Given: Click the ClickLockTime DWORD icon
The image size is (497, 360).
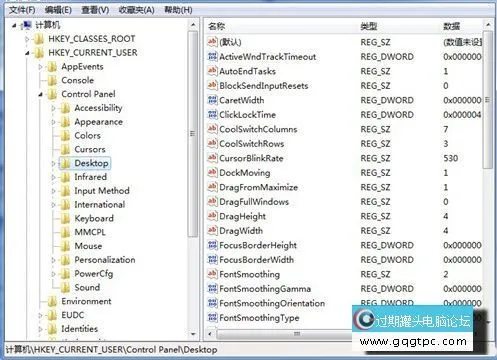Looking at the screenshot, I should [x=212, y=114].
